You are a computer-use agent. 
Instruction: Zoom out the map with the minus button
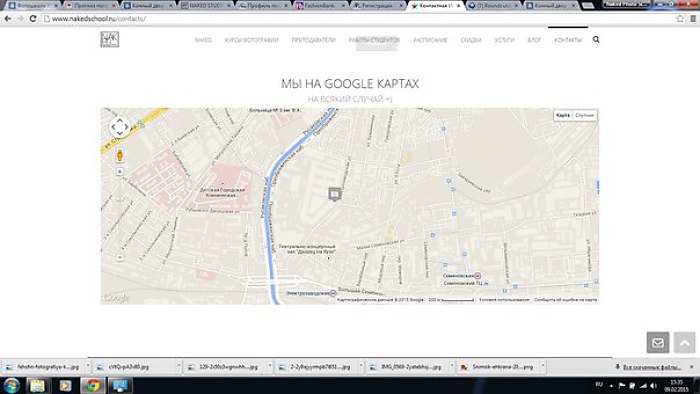(x=120, y=257)
